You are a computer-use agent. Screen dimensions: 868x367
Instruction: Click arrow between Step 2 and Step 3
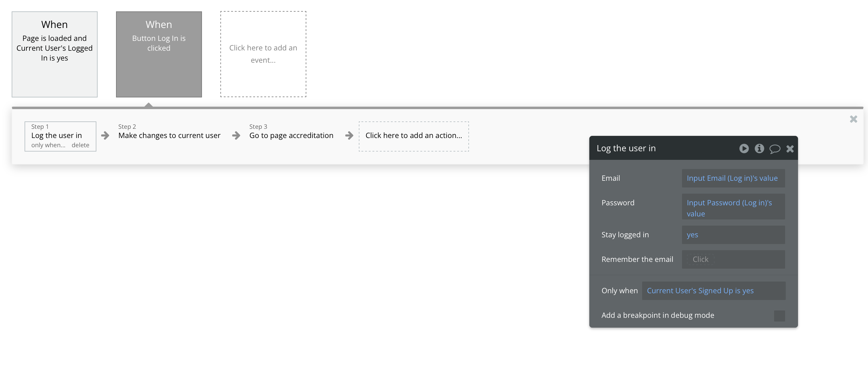click(236, 136)
